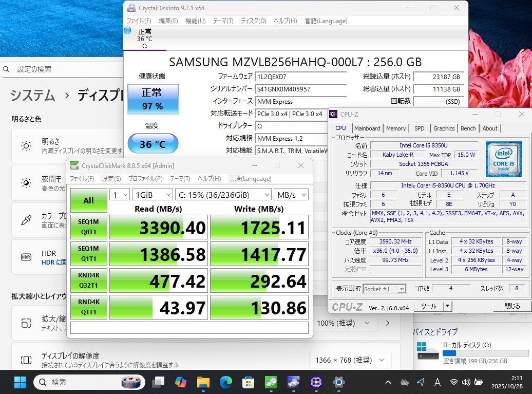Screen dimensions: 532x394
Task: Switch to the Mainboard tab in CPU-Z
Action: 367,128
